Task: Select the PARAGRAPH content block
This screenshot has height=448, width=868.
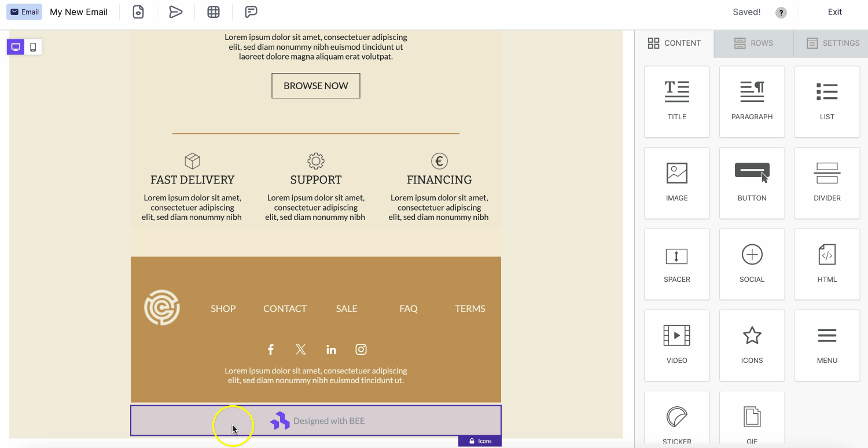Action: (x=752, y=102)
